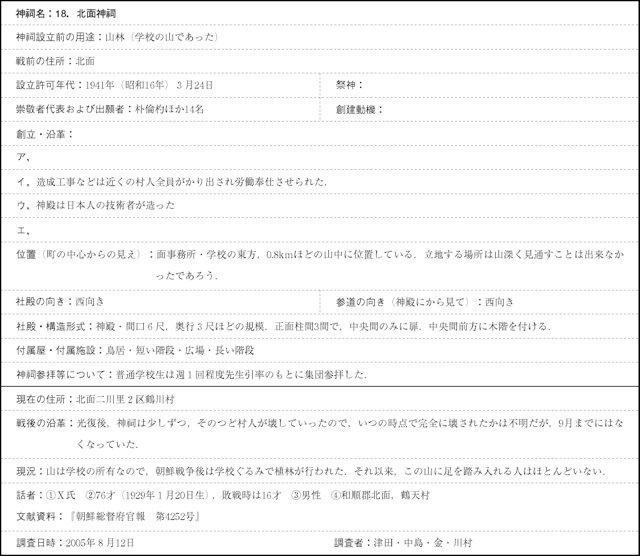Select the 神祠参拝等について line
Screen dimensions: 640x556
tap(191, 374)
